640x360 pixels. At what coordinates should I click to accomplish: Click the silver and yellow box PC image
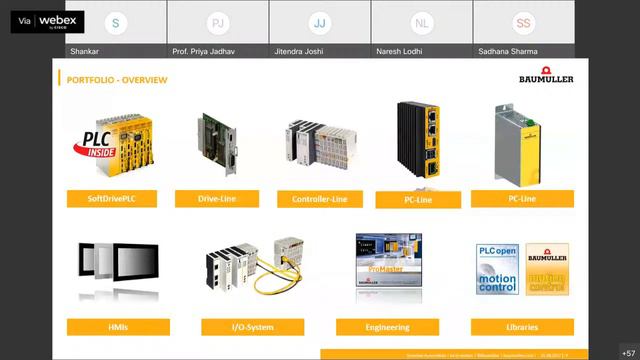point(518,144)
